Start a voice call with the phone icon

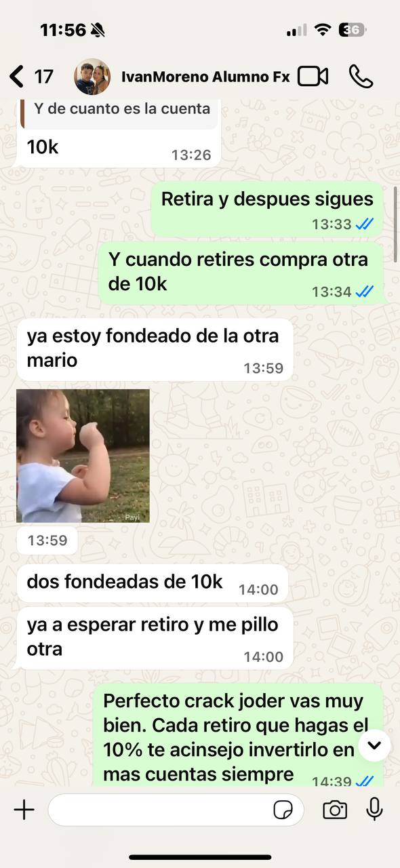click(x=361, y=77)
